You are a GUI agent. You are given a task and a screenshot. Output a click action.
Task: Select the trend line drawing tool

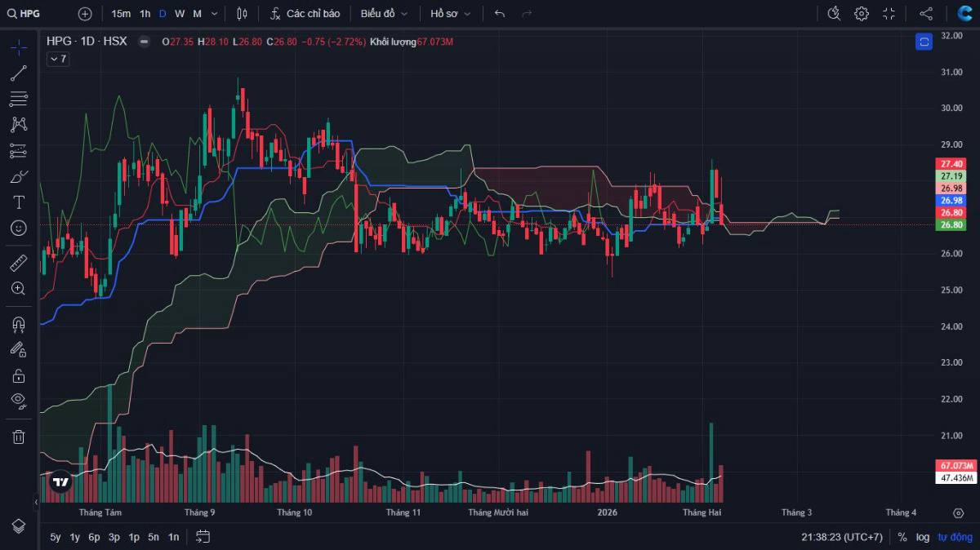[x=18, y=73]
